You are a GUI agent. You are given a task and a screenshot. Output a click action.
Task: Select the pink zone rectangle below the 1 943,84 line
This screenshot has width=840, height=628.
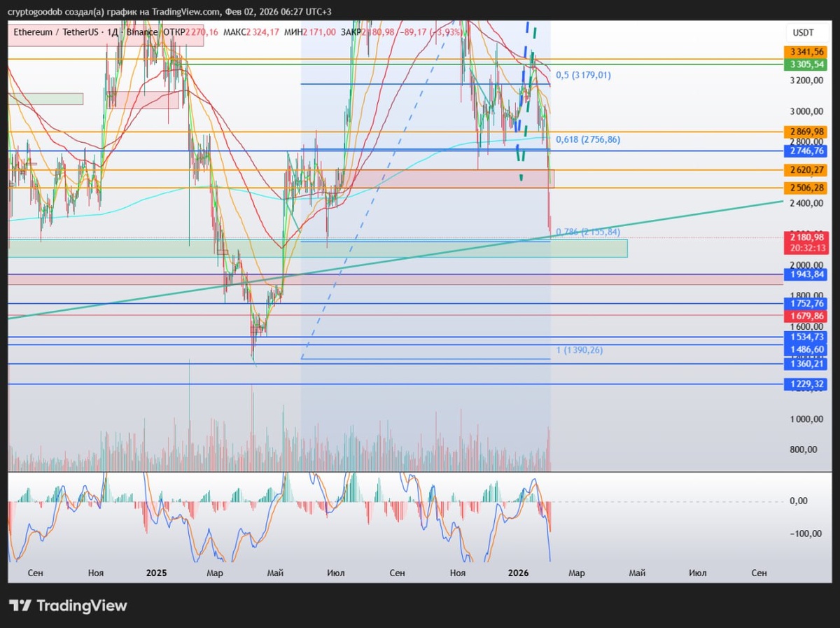click(395, 279)
